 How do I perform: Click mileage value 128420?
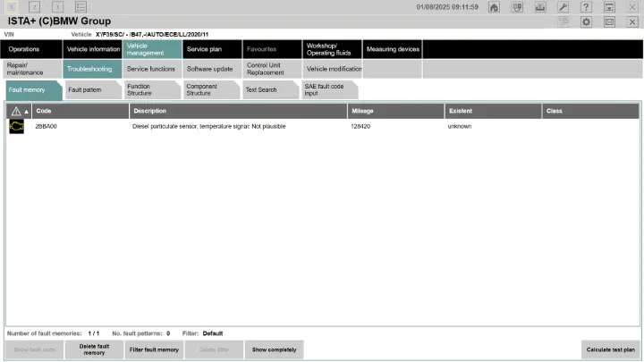pos(360,126)
